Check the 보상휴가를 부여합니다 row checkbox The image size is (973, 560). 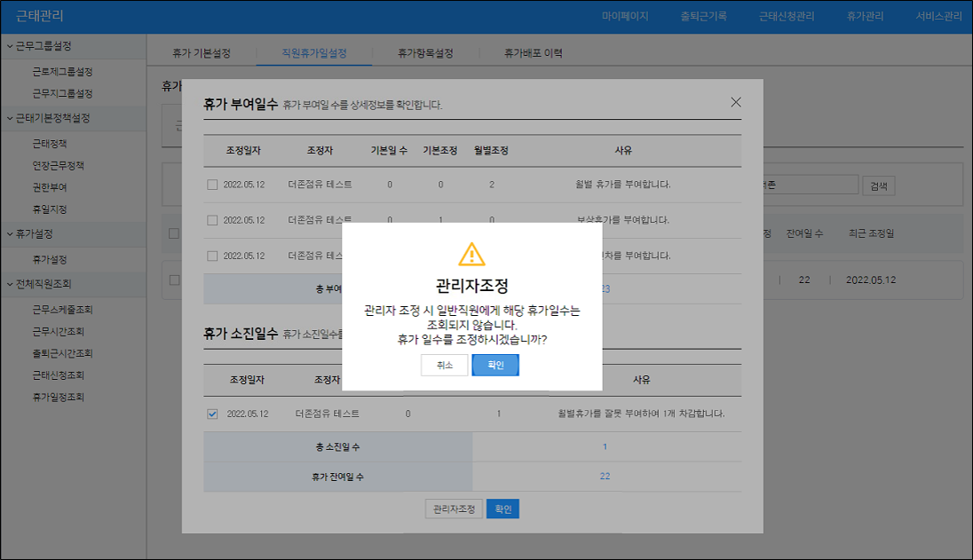click(x=211, y=220)
